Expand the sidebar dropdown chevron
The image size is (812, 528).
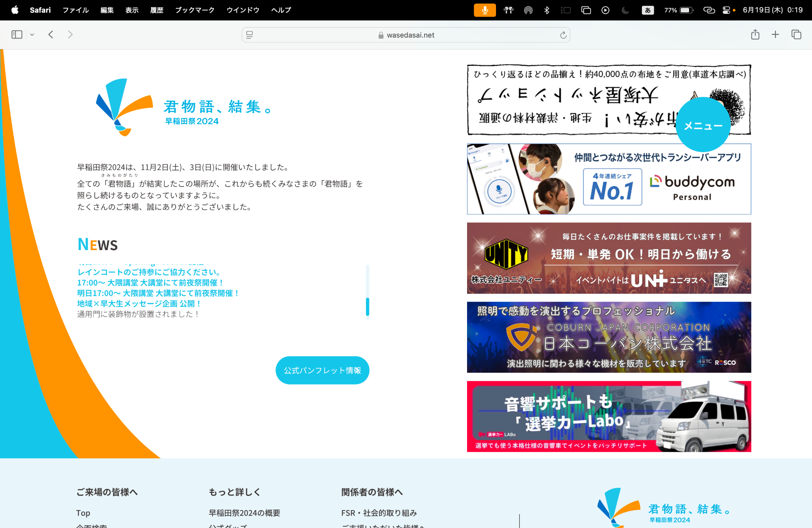tap(32, 35)
